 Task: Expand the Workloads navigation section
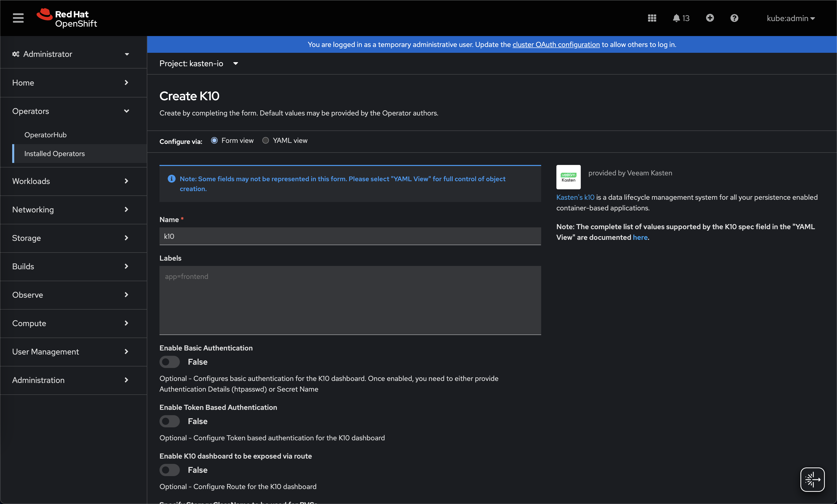73,181
